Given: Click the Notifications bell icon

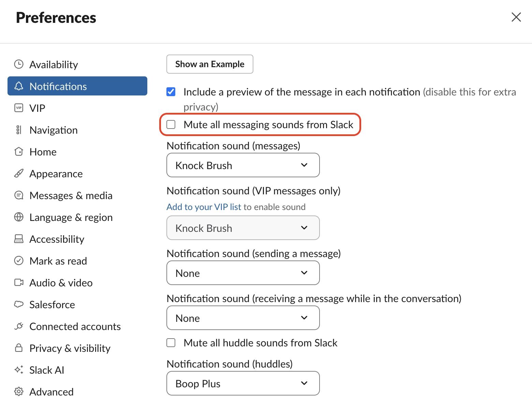Looking at the screenshot, I should (19, 86).
